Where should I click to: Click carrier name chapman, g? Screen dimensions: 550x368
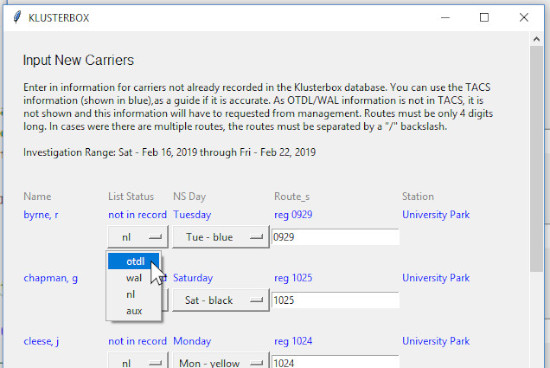pos(51,278)
